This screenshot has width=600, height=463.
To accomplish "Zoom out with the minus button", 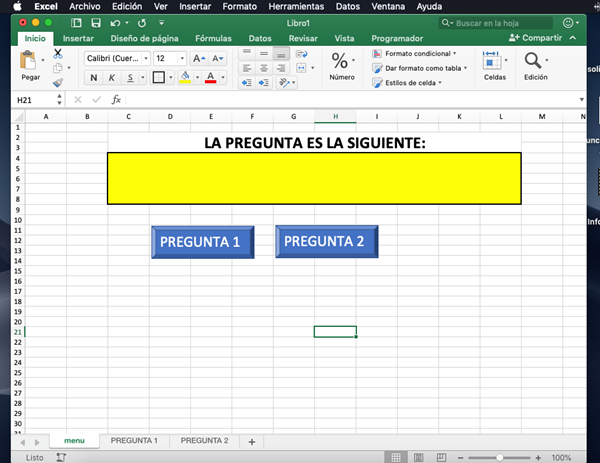I will click(460, 458).
